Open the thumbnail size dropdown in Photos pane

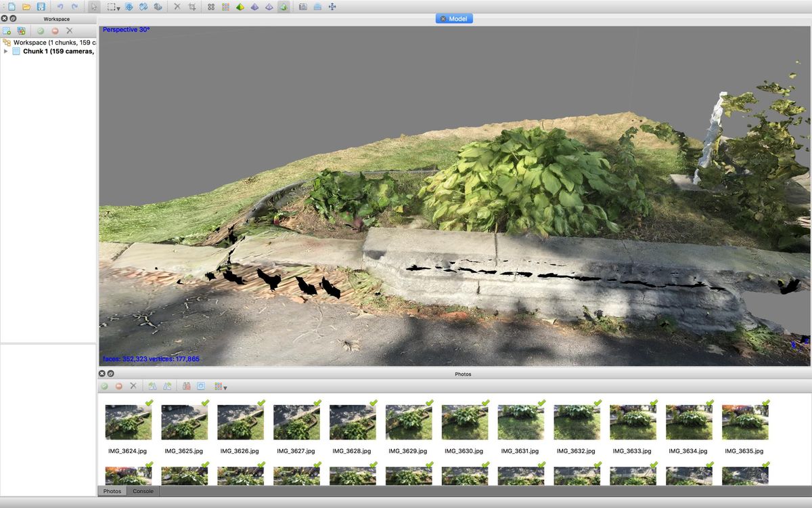tap(225, 386)
